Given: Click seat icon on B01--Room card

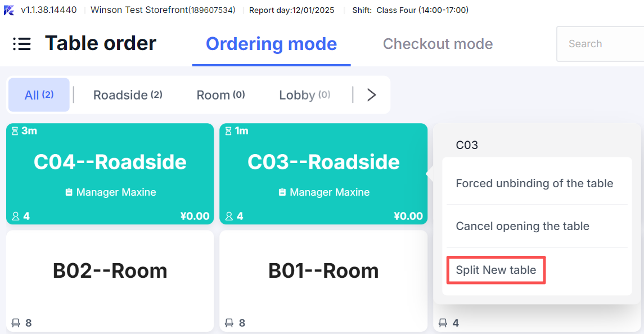Looking at the screenshot, I should click(x=229, y=323).
